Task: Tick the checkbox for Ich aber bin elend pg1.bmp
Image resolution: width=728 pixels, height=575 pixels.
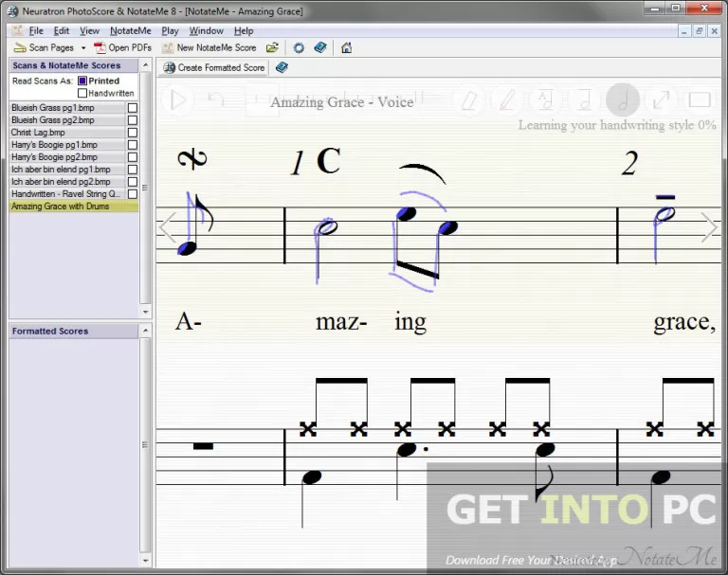Action: (133, 170)
